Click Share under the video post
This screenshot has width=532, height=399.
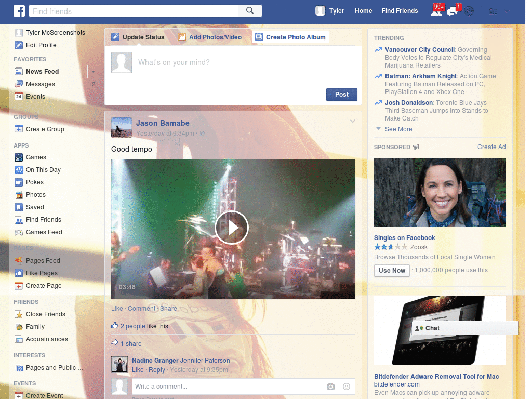[x=168, y=309]
